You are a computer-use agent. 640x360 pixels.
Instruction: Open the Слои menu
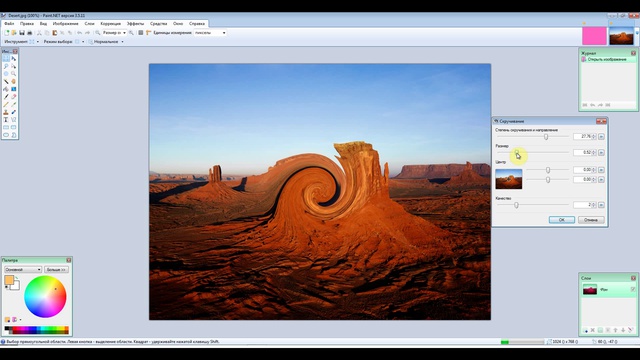click(89, 24)
